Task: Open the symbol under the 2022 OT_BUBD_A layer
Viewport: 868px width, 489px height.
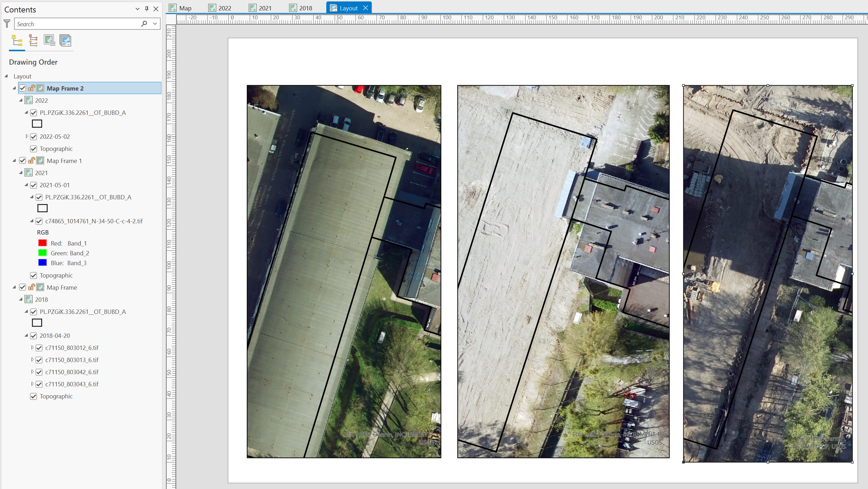Action: click(x=37, y=124)
